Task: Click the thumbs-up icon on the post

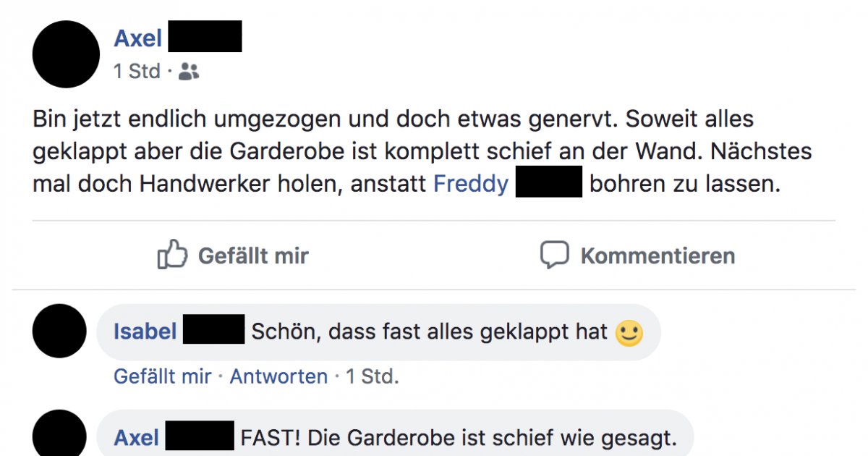Action: (172, 255)
